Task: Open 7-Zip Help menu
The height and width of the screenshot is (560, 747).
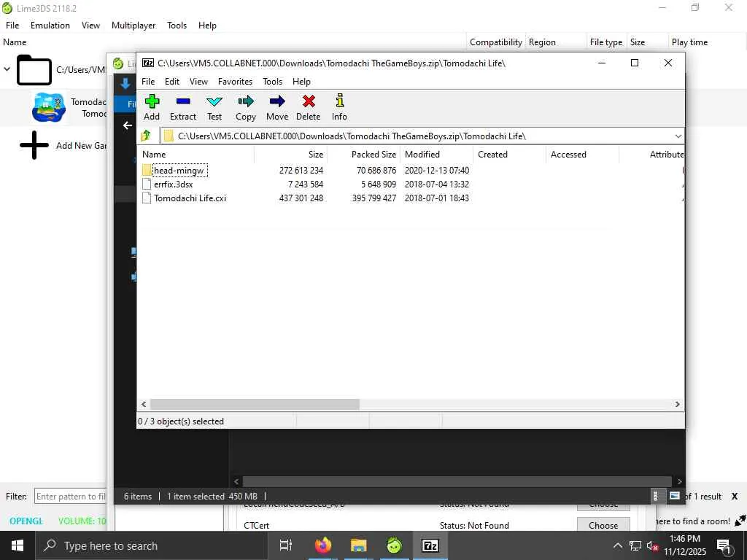Action: click(x=301, y=82)
